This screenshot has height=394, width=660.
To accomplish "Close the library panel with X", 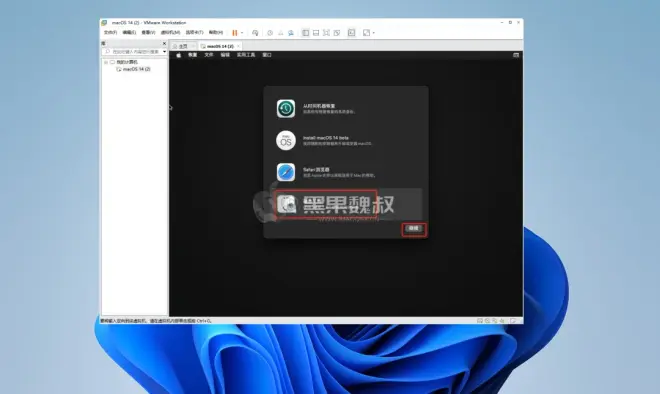I will [x=164, y=43].
